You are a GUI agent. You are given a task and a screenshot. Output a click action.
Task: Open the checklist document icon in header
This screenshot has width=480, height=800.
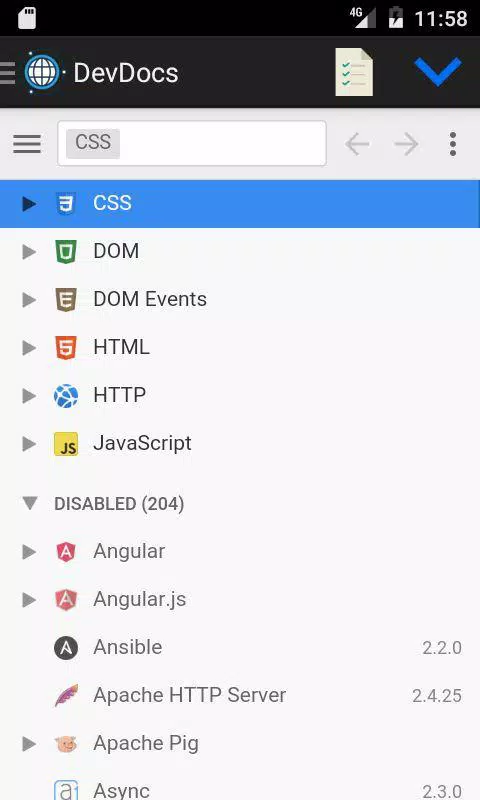[354, 72]
